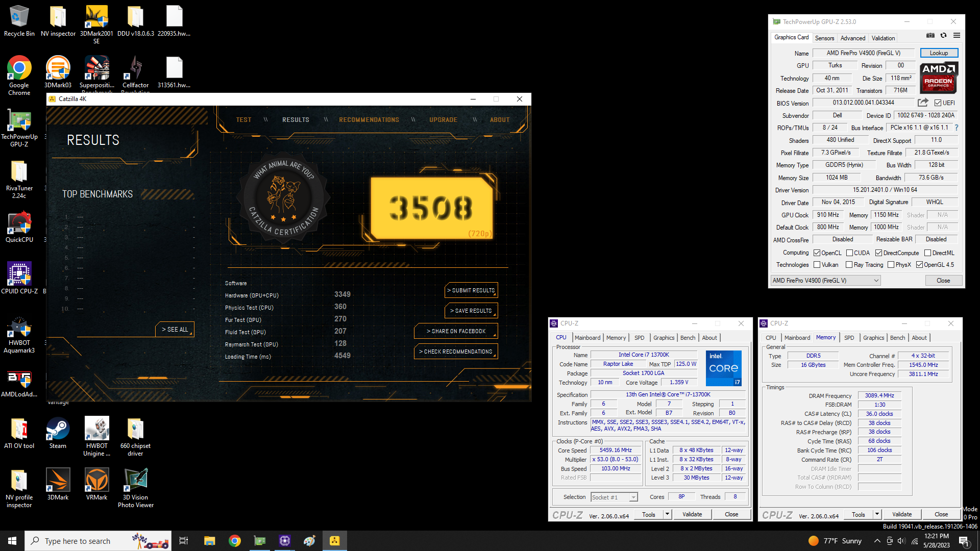Image resolution: width=980 pixels, height=551 pixels.
Task: Click Lookup button in GPU-Z
Action: [x=939, y=53]
